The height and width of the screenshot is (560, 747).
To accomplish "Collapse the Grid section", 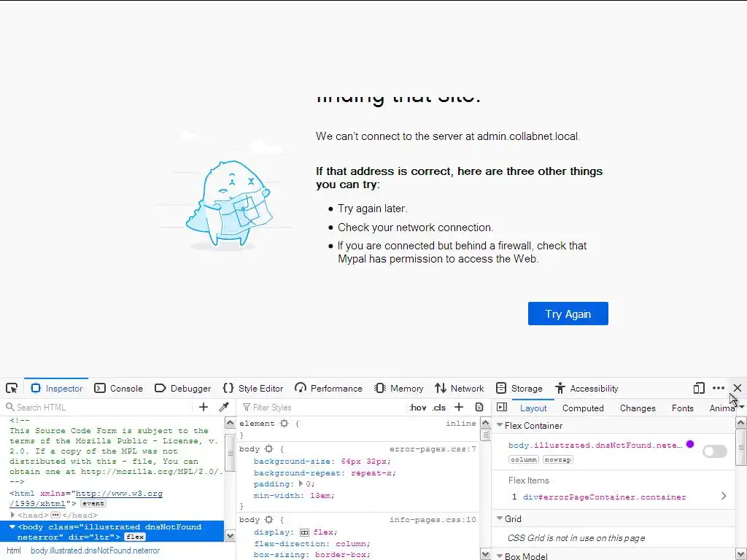I will pyautogui.click(x=500, y=518).
